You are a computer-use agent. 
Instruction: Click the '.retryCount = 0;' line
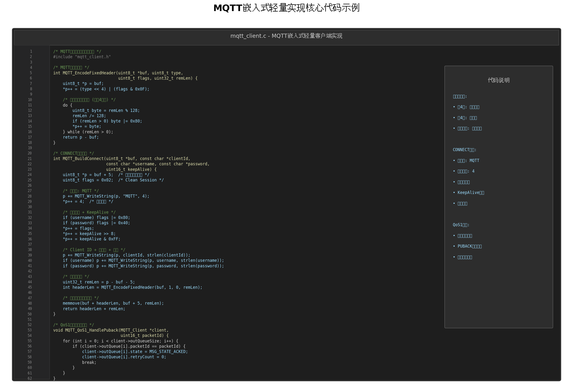tap(124, 357)
